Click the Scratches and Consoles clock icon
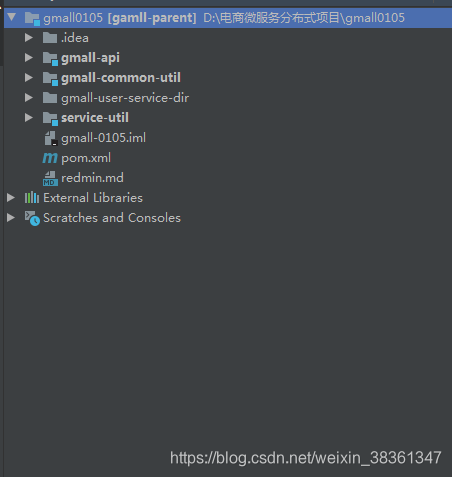The width and height of the screenshot is (452, 477). point(32,218)
